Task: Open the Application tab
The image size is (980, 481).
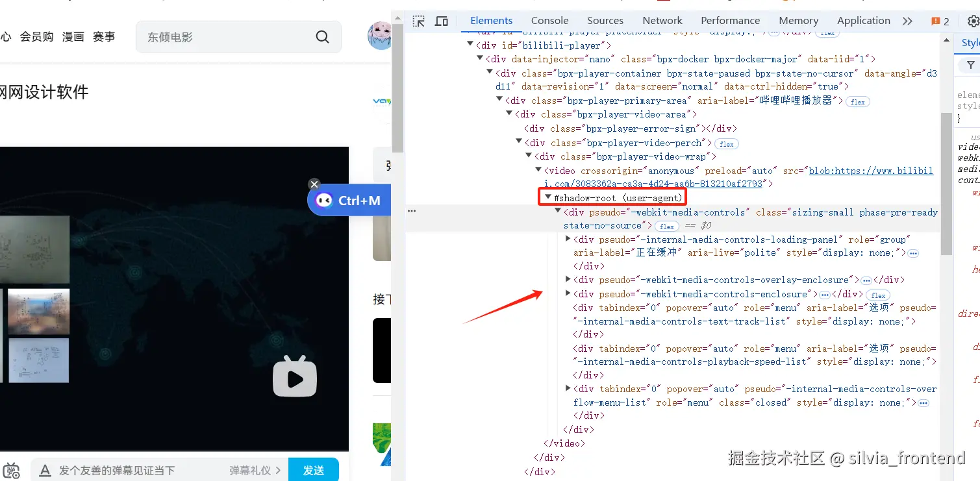Action: coord(863,21)
